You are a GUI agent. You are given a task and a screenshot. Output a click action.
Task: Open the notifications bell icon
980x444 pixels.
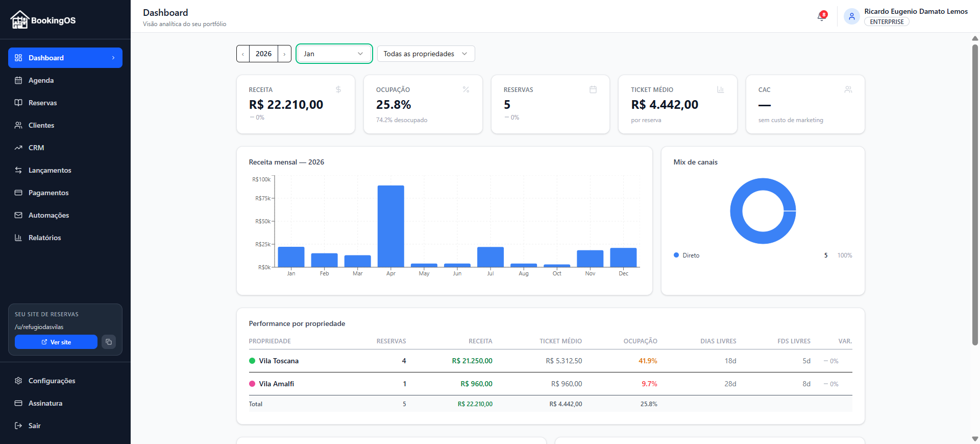pyautogui.click(x=821, y=17)
